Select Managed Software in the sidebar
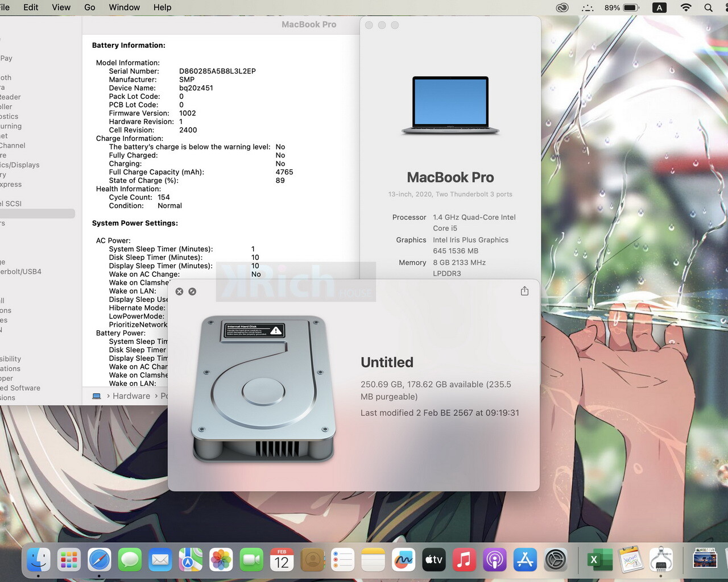 (20, 388)
